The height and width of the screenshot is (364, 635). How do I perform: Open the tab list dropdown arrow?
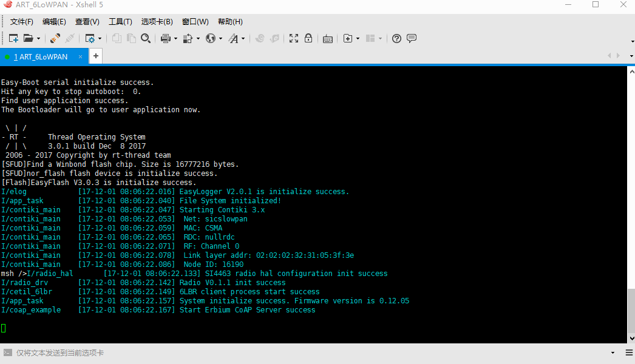[631, 56]
